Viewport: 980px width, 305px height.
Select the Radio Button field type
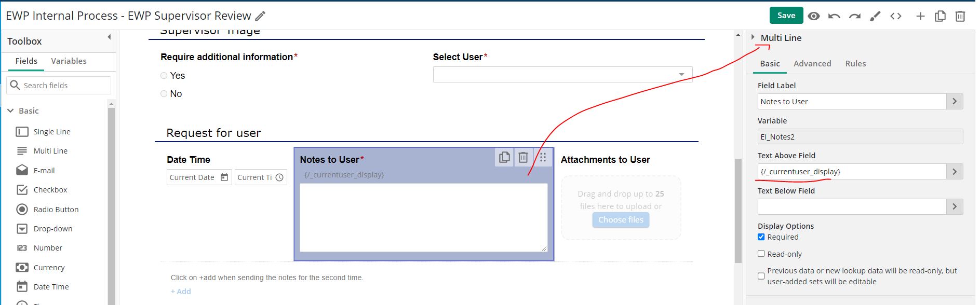(47, 210)
